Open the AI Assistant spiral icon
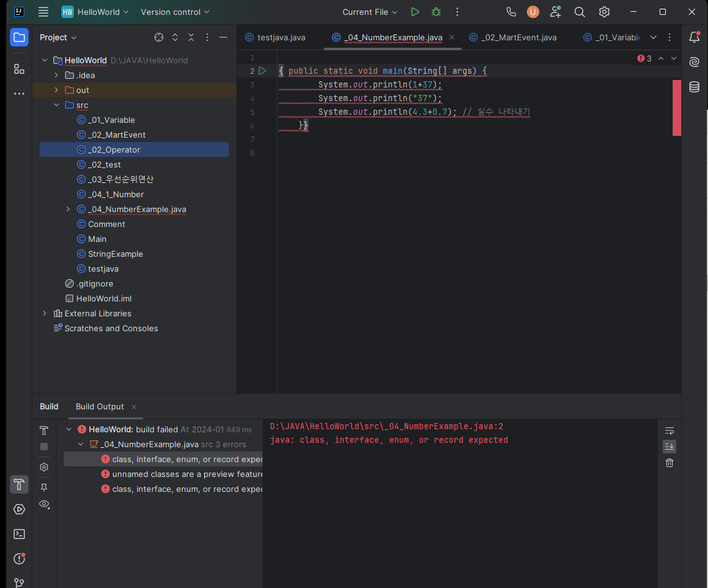The image size is (708, 588). (694, 62)
